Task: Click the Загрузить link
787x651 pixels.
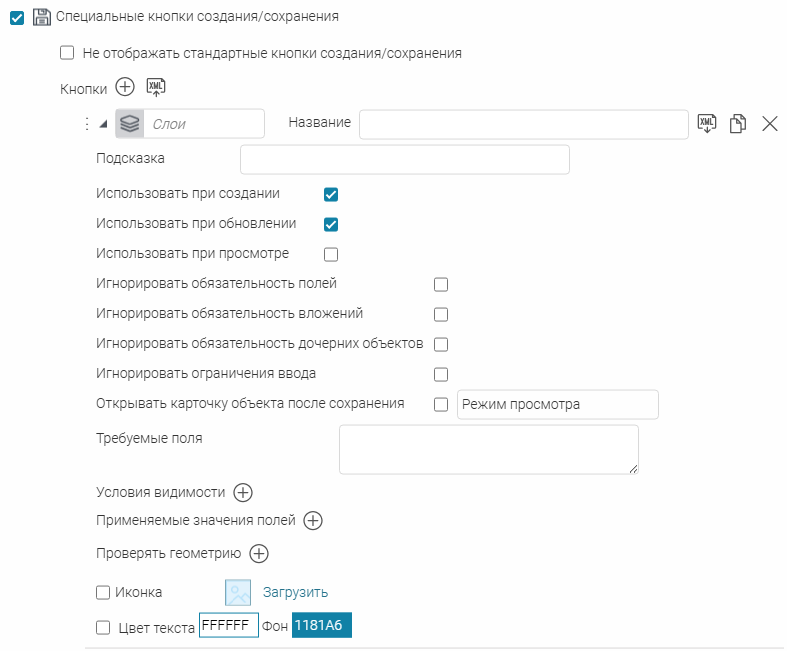Action: pyautogui.click(x=295, y=592)
